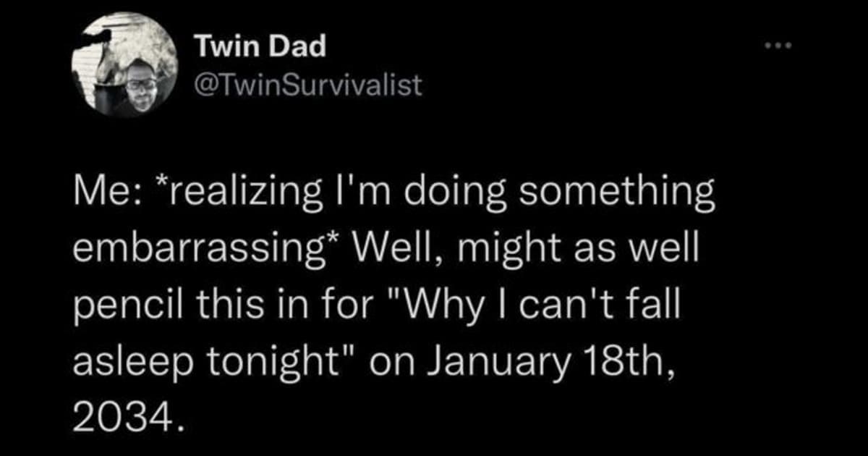Image resolution: width=868 pixels, height=456 pixels.
Task: Click the tweet text starting with Me
Action: click(x=109, y=190)
